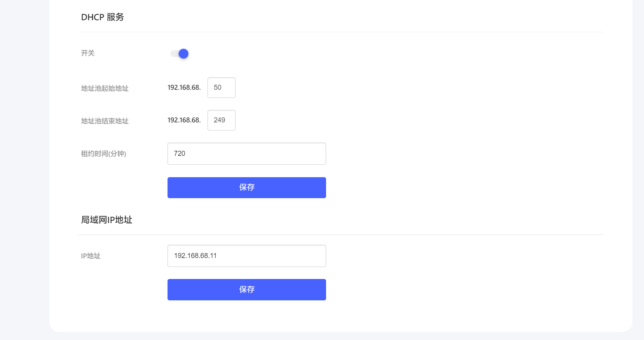The height and width of the screenshot is (340, 644).
Task: Click the 租约时间(分钟) label
Action: click(x=103, y=154)
